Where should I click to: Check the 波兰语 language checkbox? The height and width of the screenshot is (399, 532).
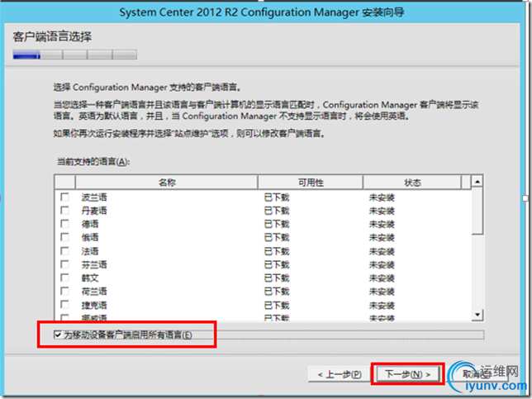(64, 197)
